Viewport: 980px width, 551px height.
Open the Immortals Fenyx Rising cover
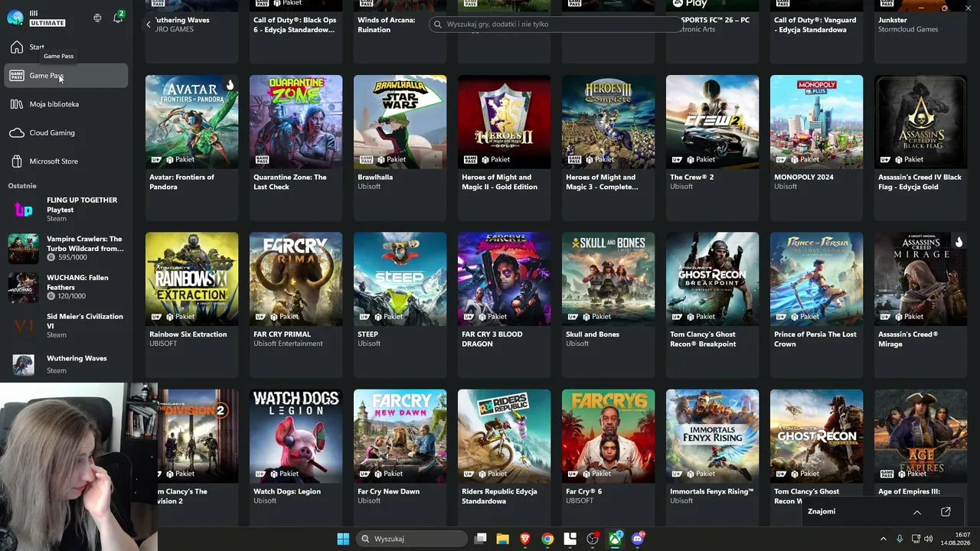(712, 436)
